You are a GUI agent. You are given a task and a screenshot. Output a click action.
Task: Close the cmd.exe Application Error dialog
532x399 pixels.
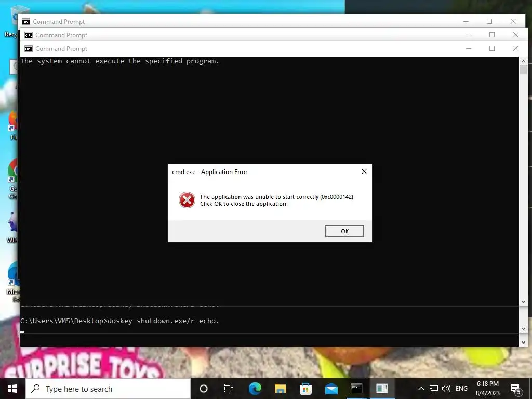pos(364,171)
